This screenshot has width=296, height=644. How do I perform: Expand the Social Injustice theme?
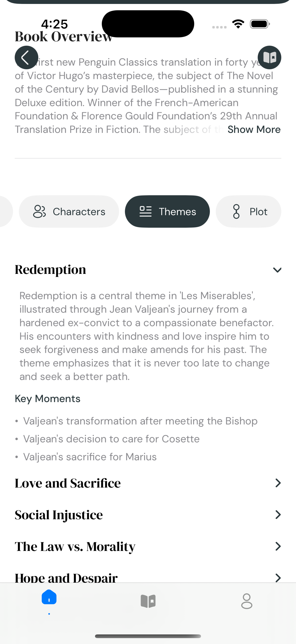point(278,515)
